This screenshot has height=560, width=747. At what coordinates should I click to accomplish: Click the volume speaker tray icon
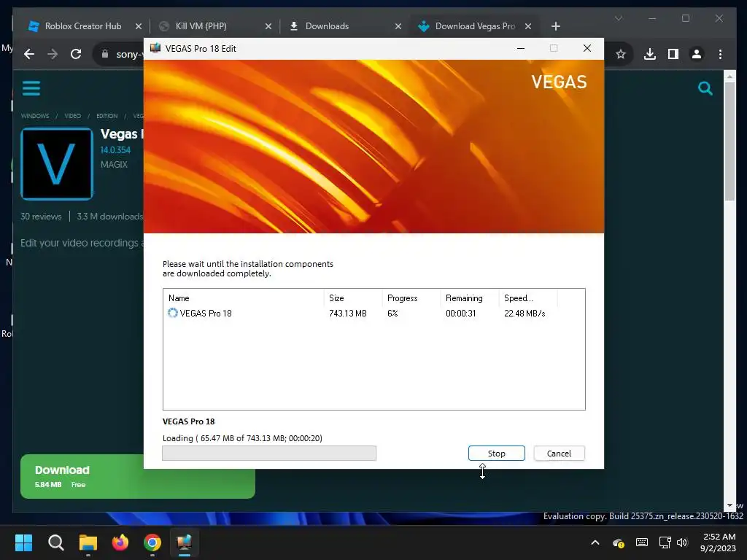click(x=682, y=542)
